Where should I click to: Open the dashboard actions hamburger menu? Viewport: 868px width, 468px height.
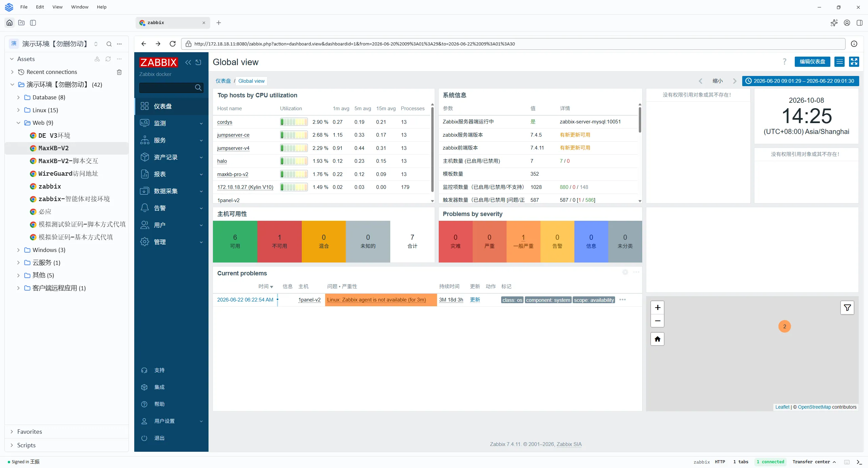(840, 62)
